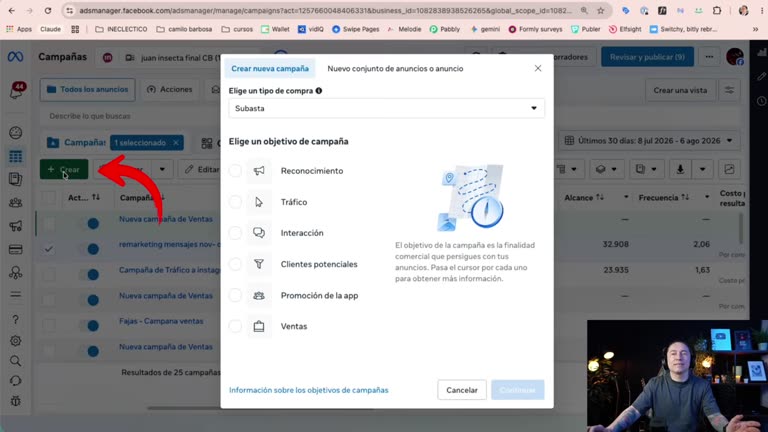This screenshot has height=432, width=768.
Task: Open the three-dots more options menu
Action: [x=709, y=57]
